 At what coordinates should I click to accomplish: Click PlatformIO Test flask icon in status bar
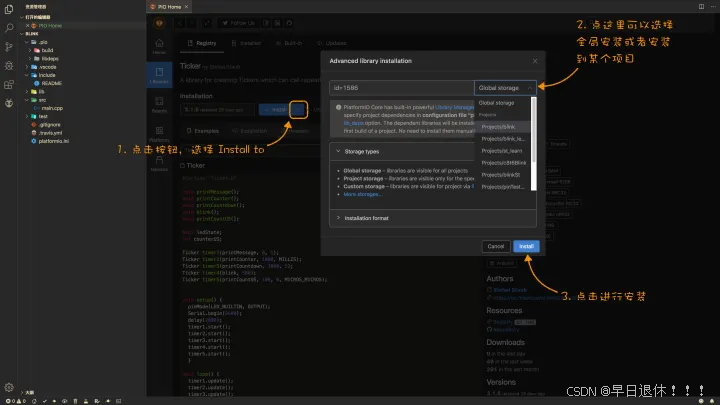pyautogui.click(x=86, y=401)
